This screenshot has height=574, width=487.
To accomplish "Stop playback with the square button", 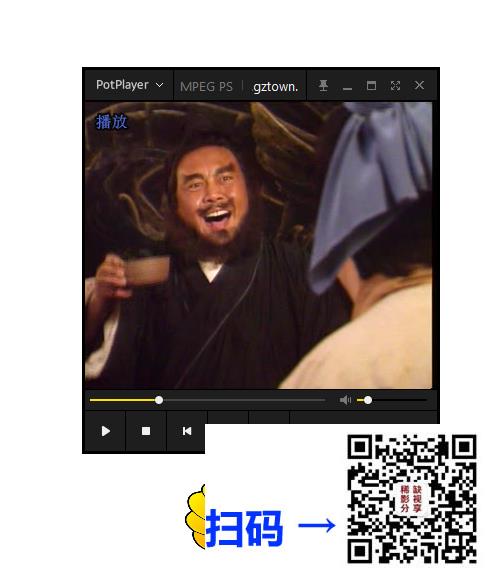I will pos(146,431).
